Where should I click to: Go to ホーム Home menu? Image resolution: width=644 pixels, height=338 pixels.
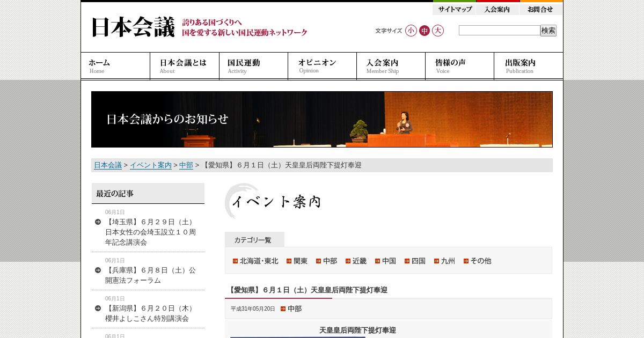pyautogui.click(x=115, y=66)
